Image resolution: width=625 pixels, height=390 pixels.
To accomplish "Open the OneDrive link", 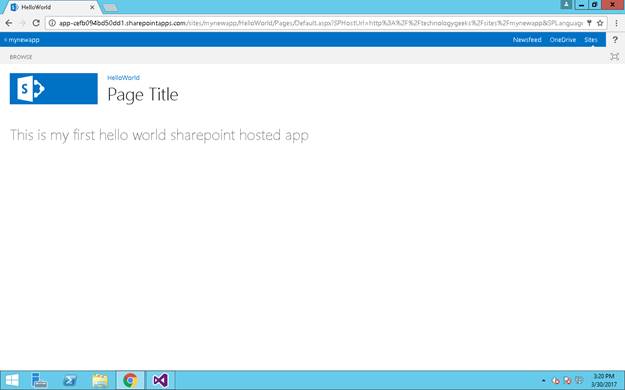I will pos(562,40).
